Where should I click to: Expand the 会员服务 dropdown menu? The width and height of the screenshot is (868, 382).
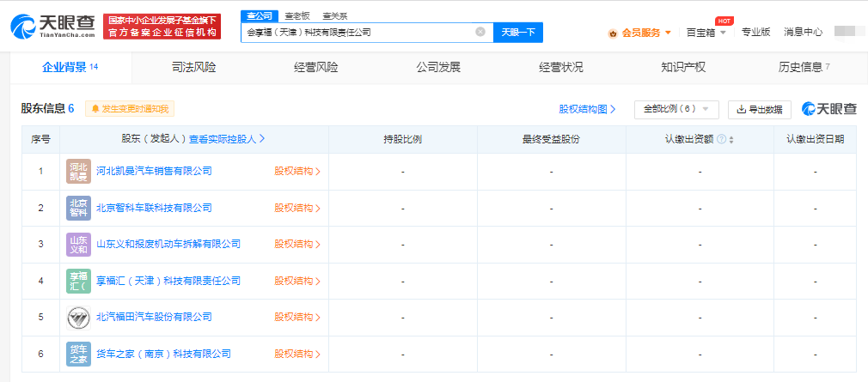[x=640, y=33]
